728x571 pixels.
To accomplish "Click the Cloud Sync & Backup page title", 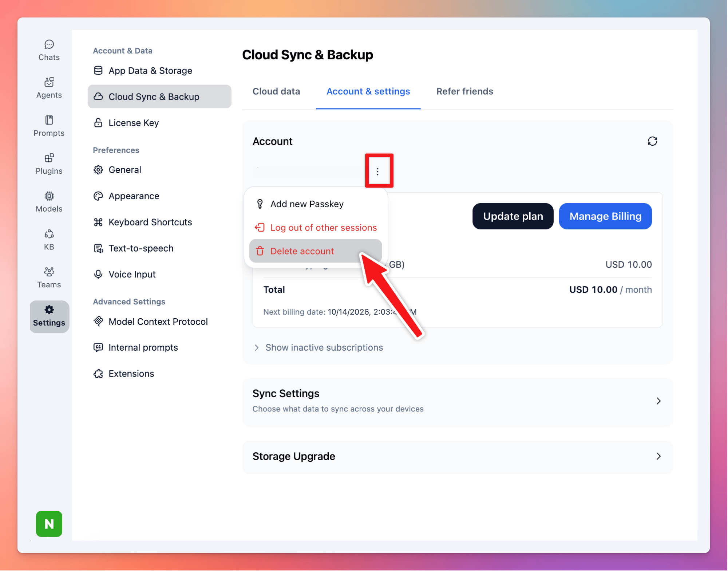I will click(x=308, y=55).
